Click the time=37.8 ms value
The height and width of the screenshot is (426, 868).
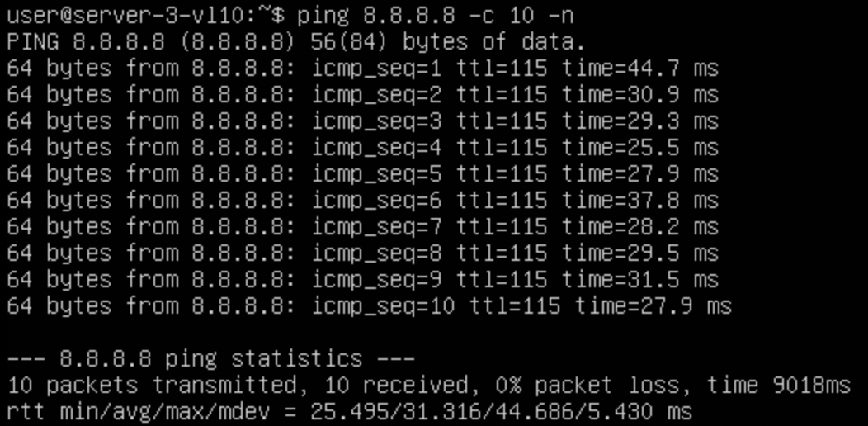click(x=640, y=200)
